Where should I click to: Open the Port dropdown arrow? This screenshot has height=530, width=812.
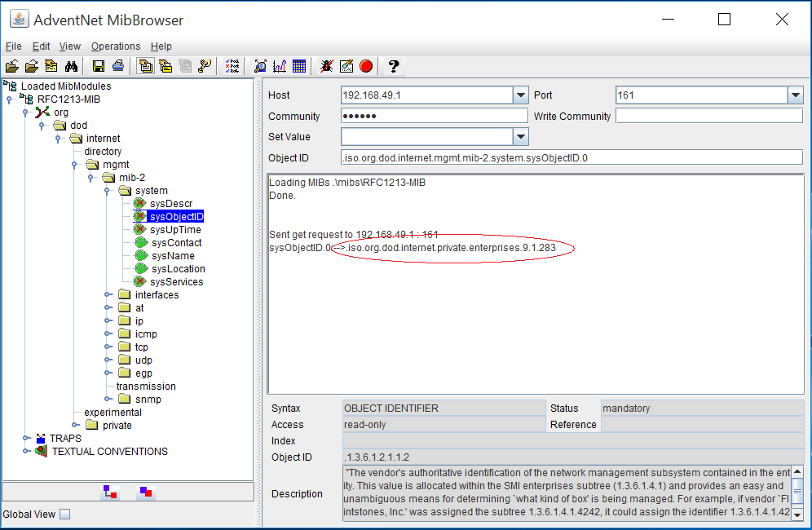coord(795,95)
